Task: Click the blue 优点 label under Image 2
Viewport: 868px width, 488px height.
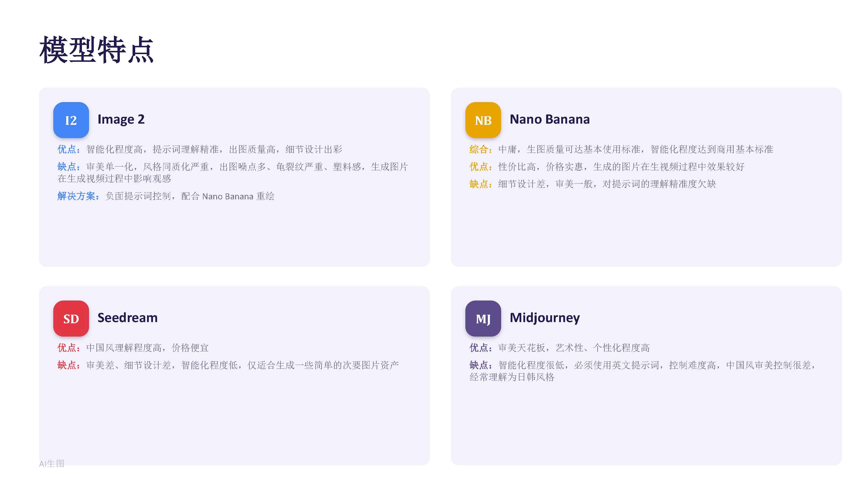Action: tap(69, 149)
